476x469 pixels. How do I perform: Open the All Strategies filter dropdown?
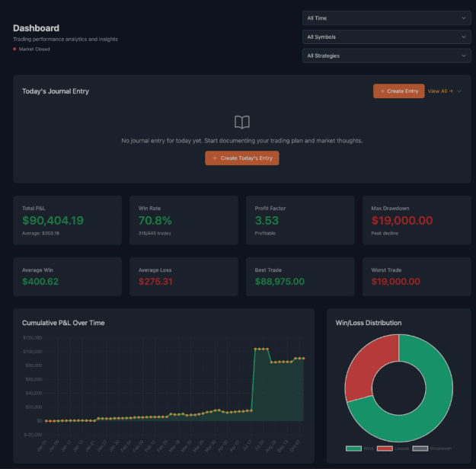tap(386, 56)
